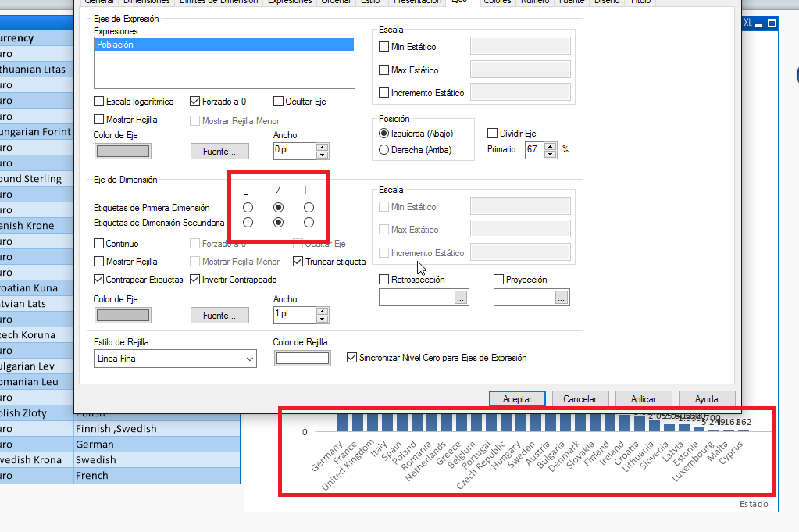Click the Proyección text field
Screen dimensions: 799x532
524,298
